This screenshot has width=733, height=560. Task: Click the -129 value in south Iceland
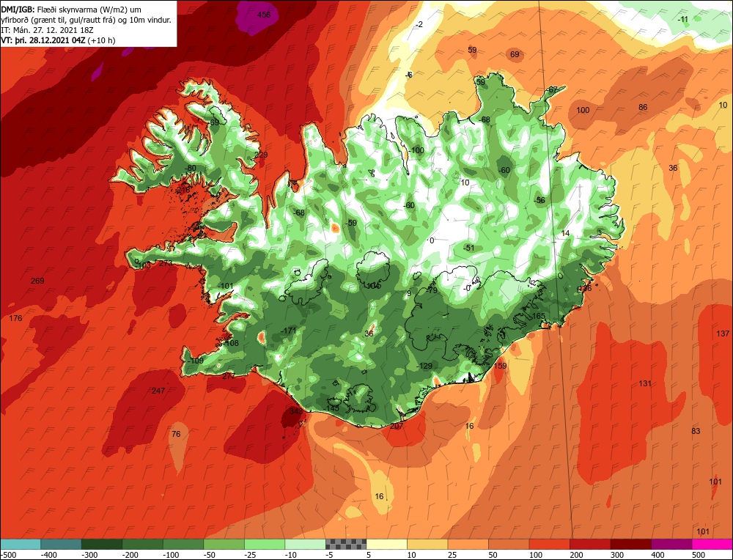(424, 366)
